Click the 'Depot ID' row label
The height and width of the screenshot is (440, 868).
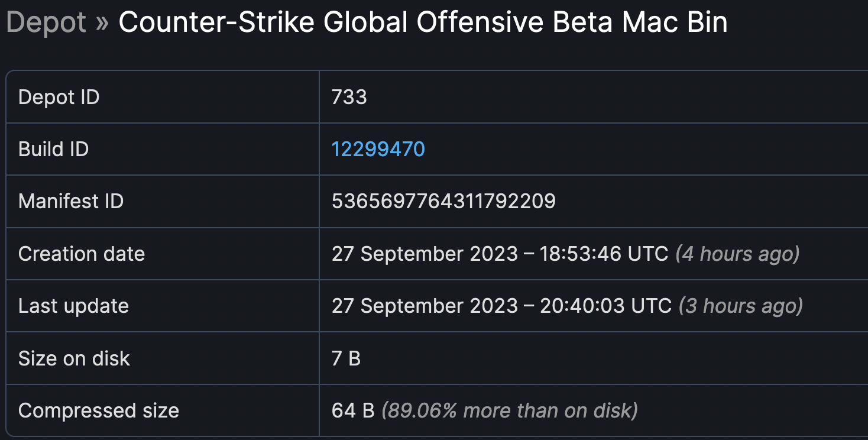pos(59,97)
